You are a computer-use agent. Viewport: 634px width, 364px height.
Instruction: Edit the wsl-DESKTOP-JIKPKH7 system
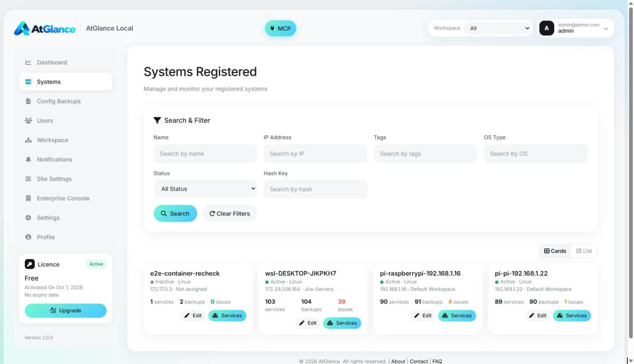(x=307, y=323)
